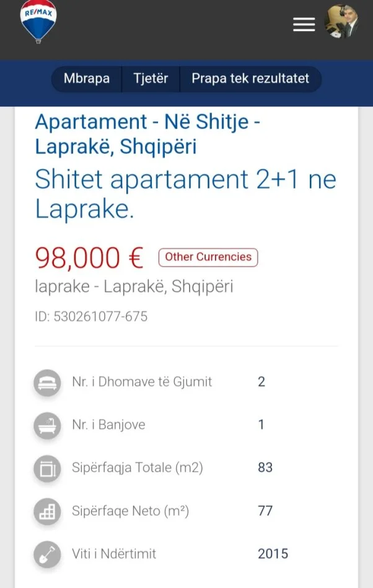The width and height of the screenshot is (373, 588).
Task: Click the Mbrapa button
Action: (86, 79)
